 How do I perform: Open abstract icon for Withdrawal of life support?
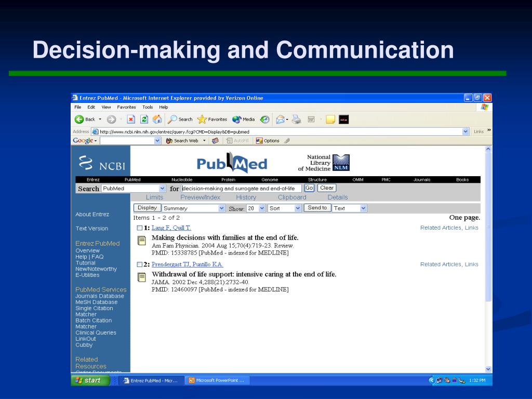(142, 277)
